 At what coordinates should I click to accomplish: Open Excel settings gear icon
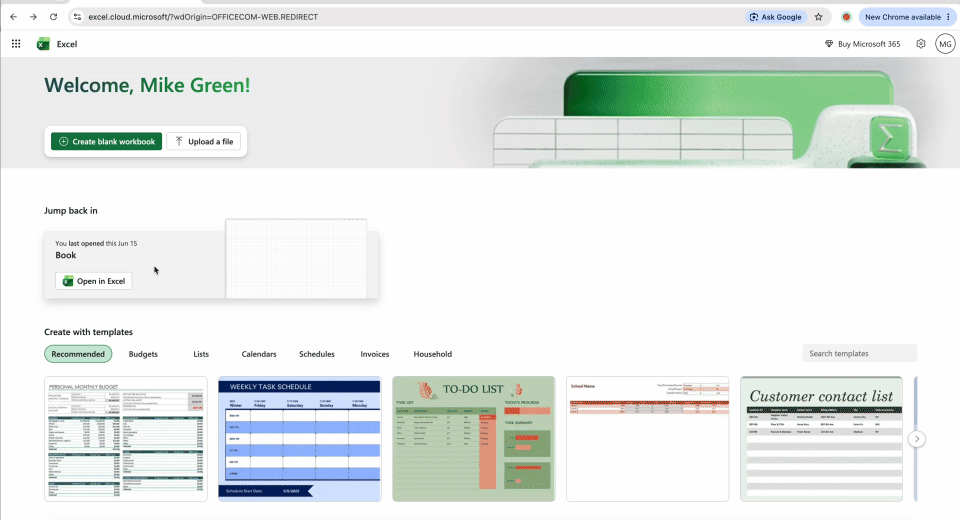coord(921,43)
